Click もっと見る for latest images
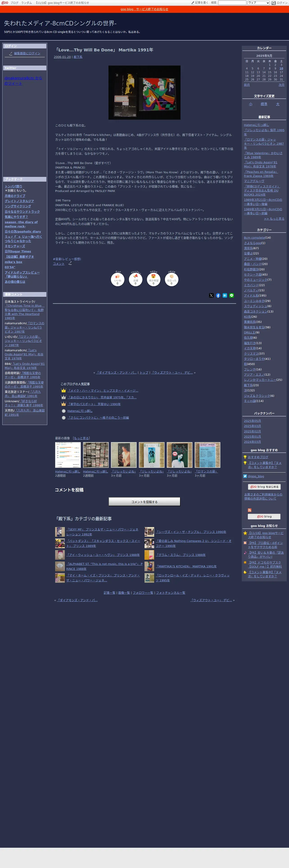Image resolution: width=289 pixels, height=868 pixels. coord(81,438)
